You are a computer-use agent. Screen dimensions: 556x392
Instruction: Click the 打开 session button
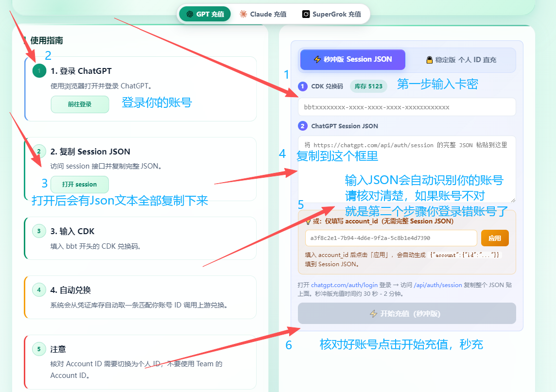79,184
